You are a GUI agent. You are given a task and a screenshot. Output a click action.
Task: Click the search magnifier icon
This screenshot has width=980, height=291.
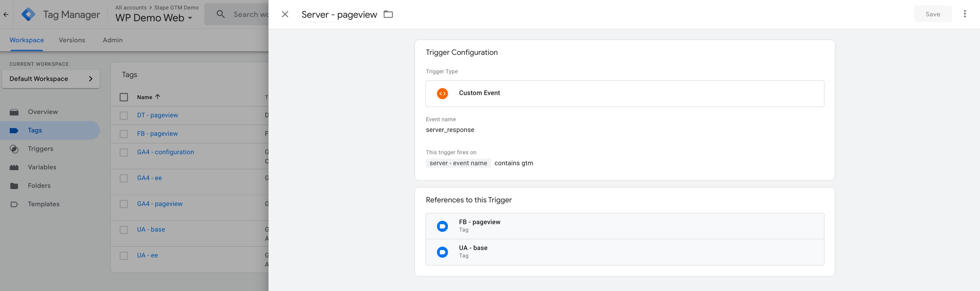221,14
